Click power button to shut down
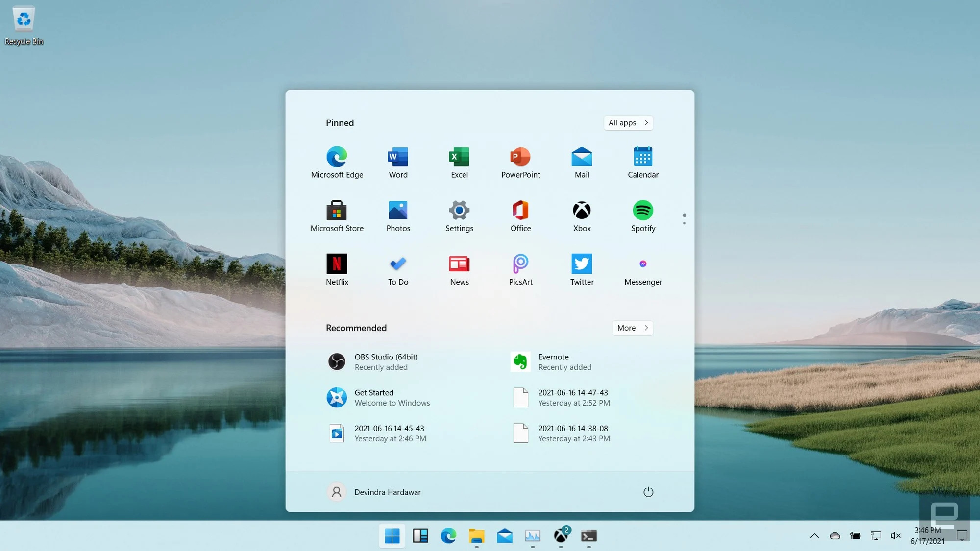The width and height of the screenshot is (980, 551). pyautogui.click(x=647, y=491)
